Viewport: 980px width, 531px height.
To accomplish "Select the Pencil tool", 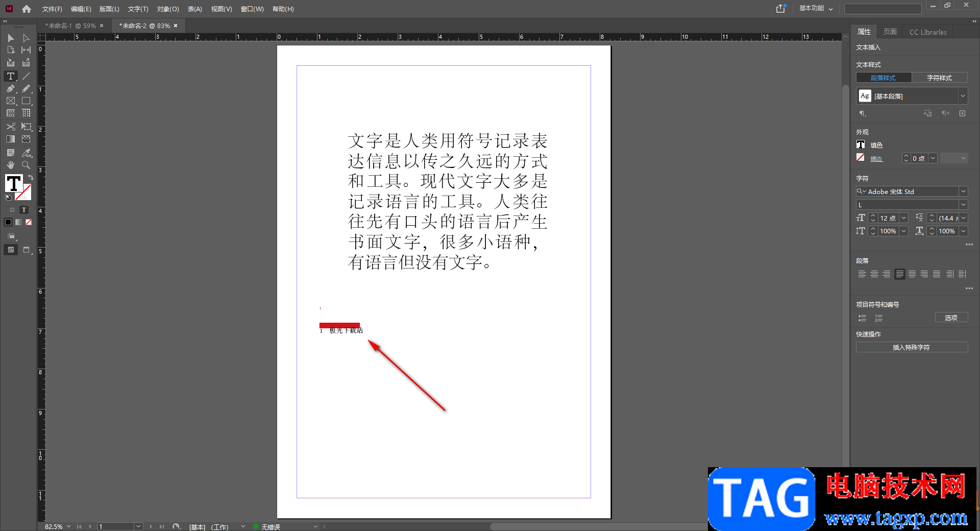I will (26, 88).
